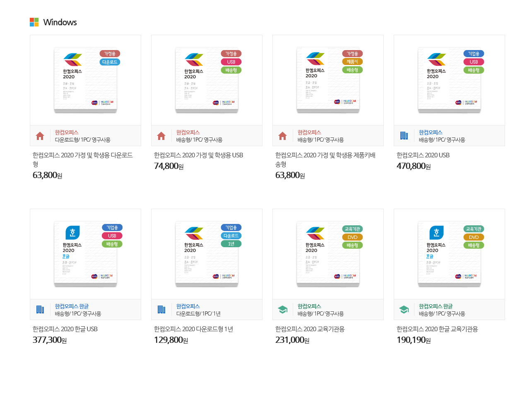Click green 1년 badge on 다운로드형 1년 image
Screen dimensions: 532x419
[x=231, y=244]
